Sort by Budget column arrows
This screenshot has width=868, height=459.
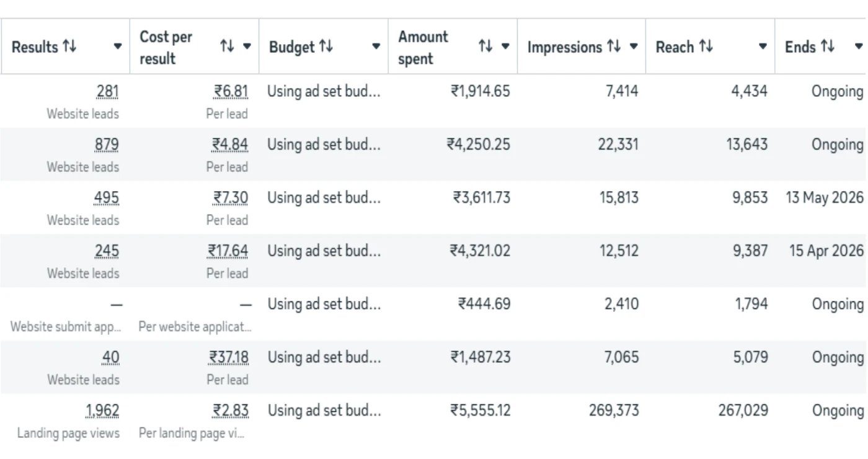(326, 47)
